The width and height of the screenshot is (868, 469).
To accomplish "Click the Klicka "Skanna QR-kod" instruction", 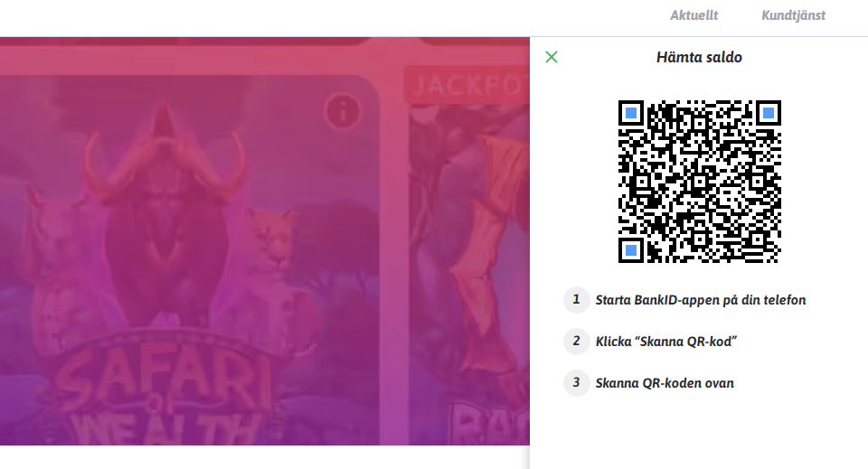I will 666,342.
